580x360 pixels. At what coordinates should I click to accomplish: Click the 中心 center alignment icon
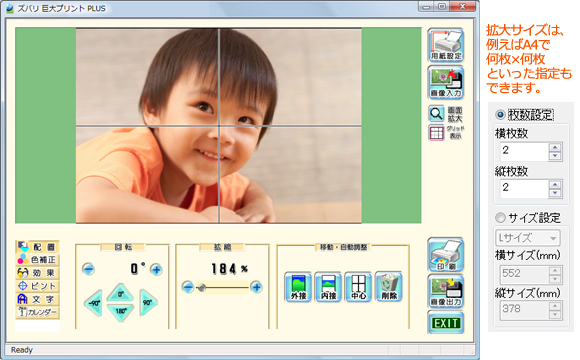pos(358,287)
